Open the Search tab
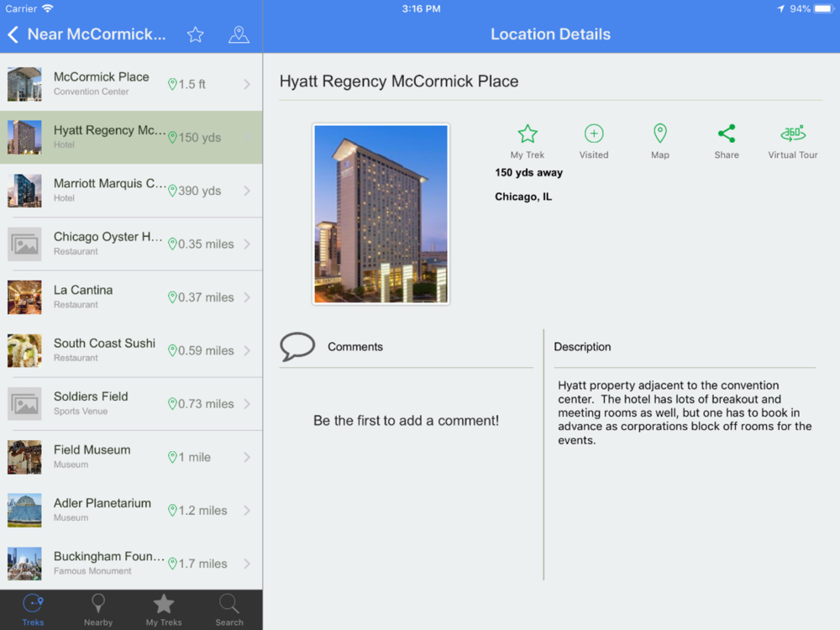The width and height of the screenshot is (840, 630). tap(229, 610)
